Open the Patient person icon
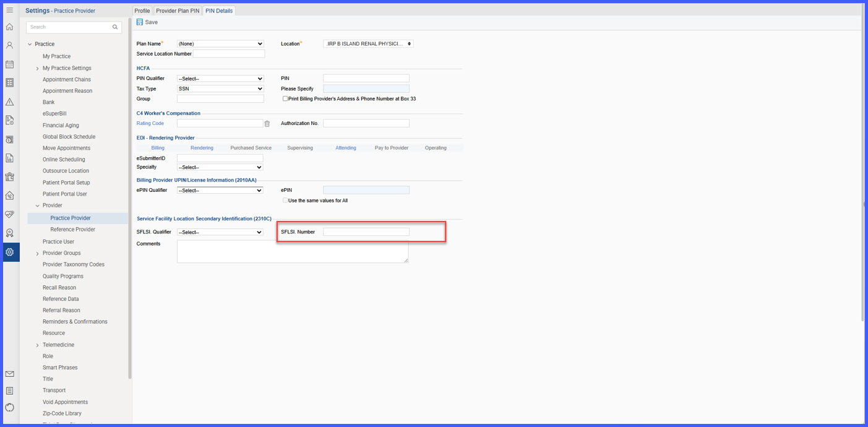868x427 pixels. point(9,46)
